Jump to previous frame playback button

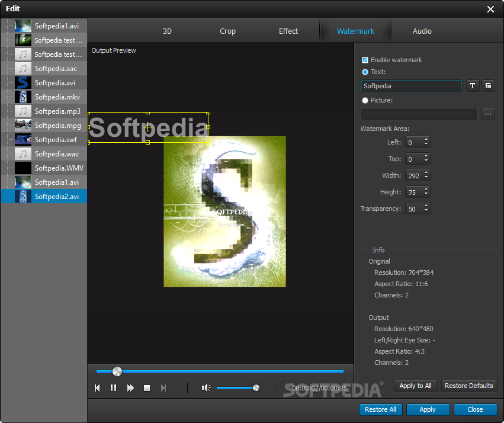tap(97, 388)
